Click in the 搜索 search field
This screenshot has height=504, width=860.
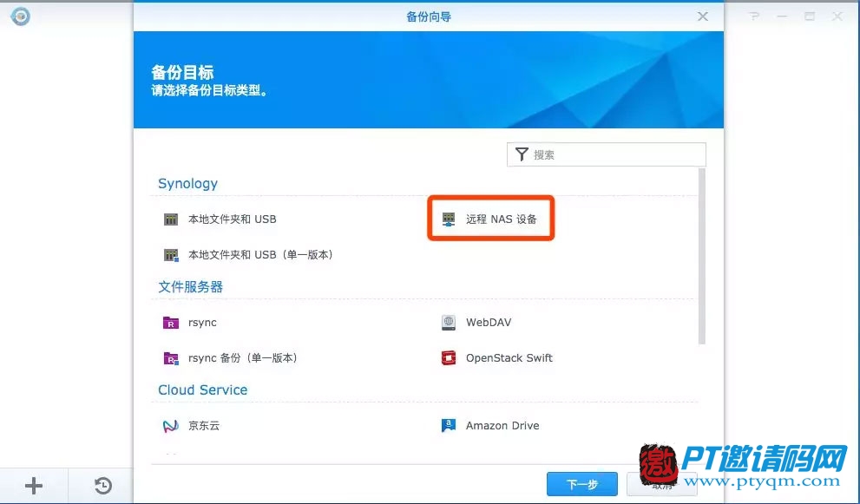point(606,154)
